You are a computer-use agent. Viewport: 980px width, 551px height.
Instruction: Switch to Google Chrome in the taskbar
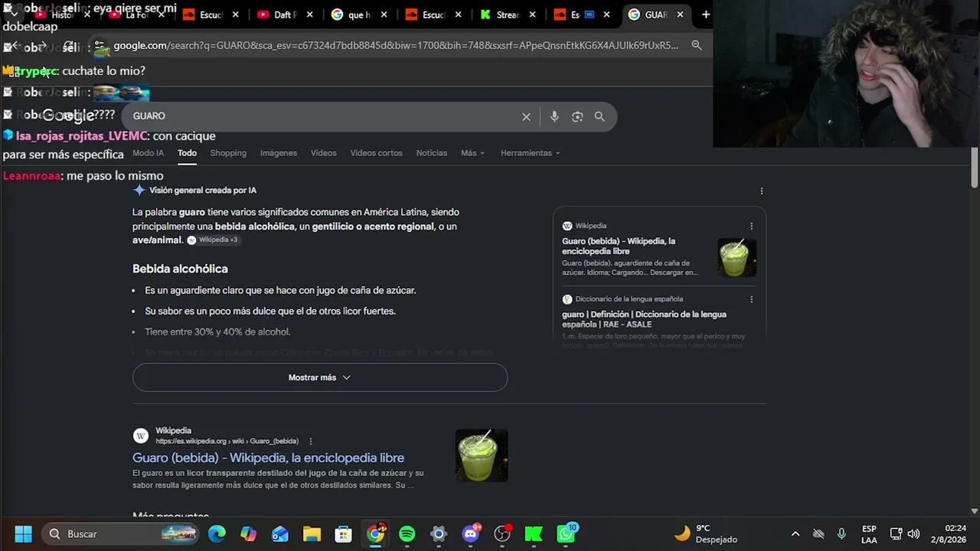[x=375, y=533]
